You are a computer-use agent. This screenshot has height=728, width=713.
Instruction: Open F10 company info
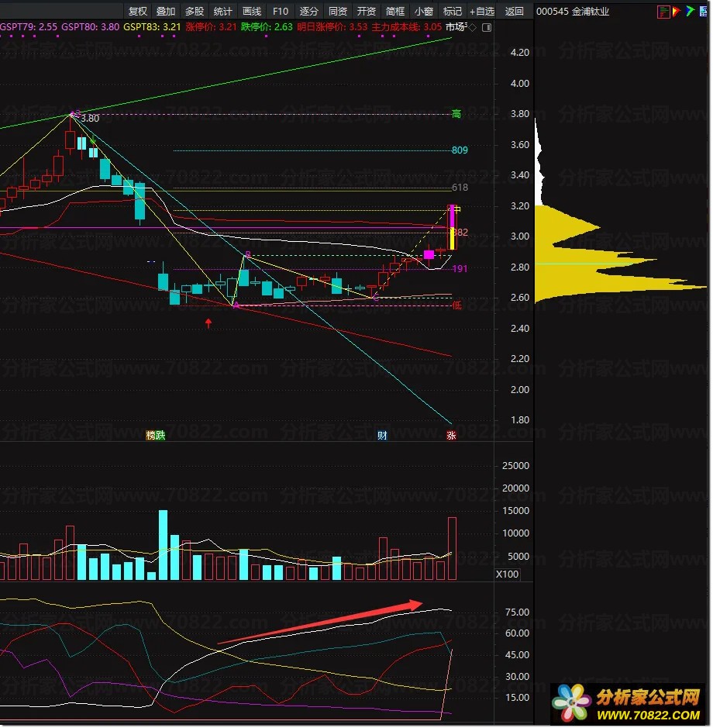(x=281, y=11)
